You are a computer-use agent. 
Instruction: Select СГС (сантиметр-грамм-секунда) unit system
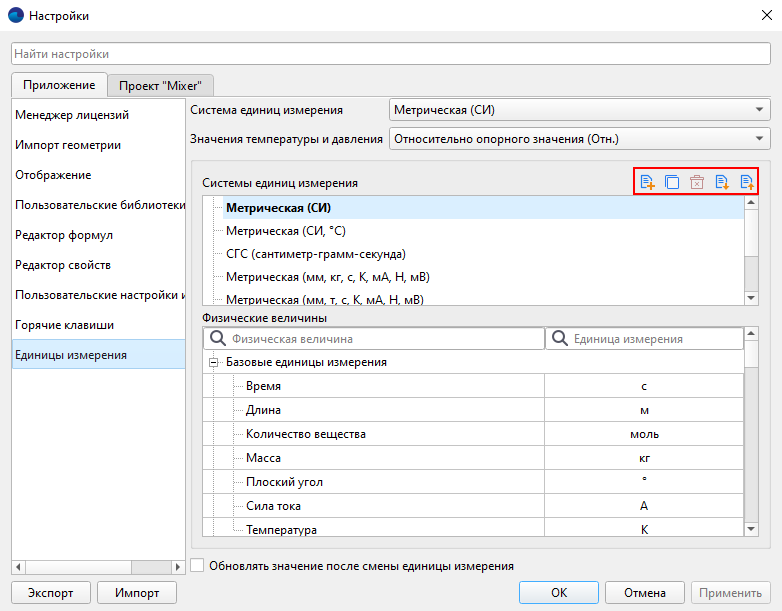[315, 254]
